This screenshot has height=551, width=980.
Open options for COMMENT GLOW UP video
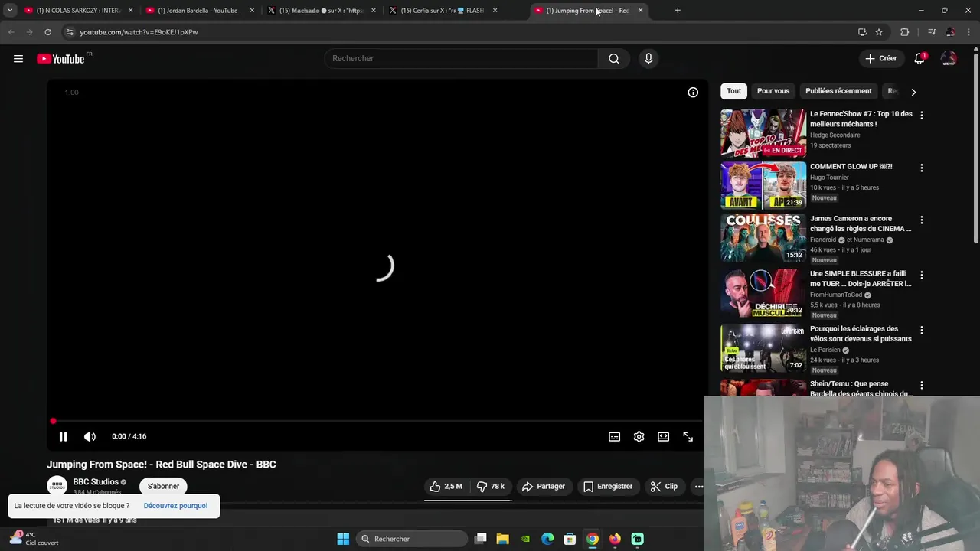922,168
